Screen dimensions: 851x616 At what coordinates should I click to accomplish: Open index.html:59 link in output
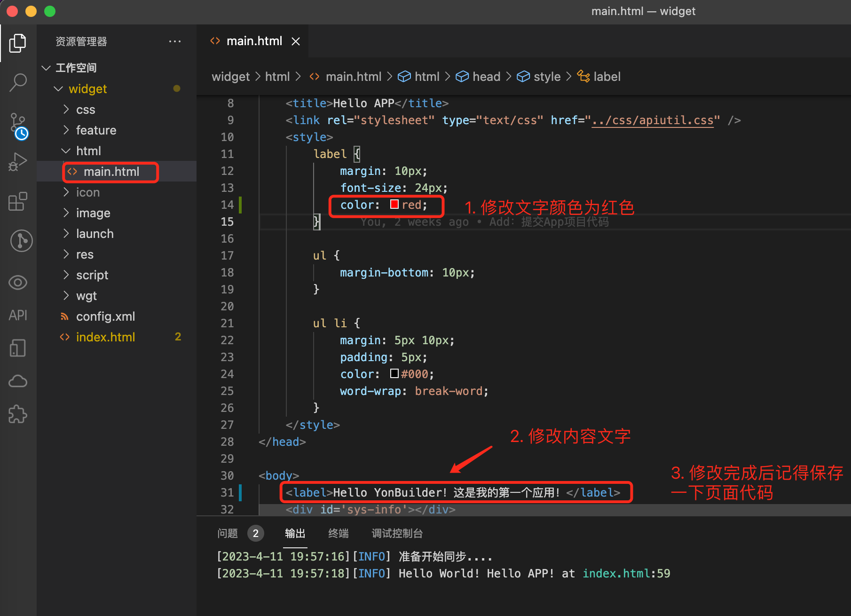pyautogui.click(x=626, y=573)
